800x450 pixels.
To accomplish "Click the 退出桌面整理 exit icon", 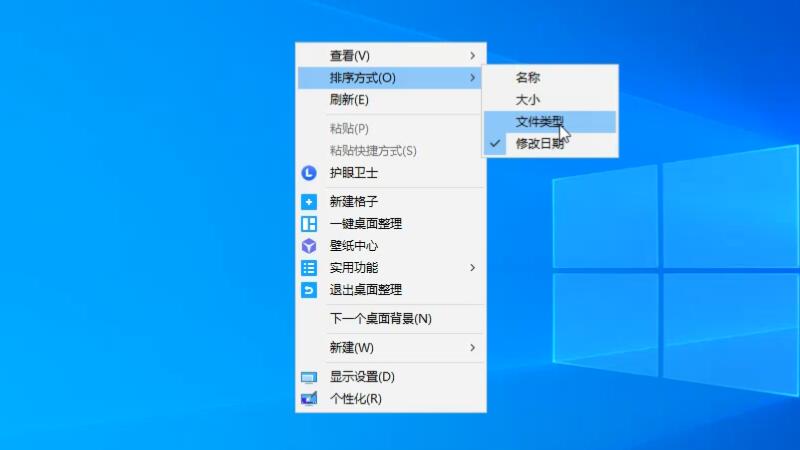I will pyautogui.click(x=309, y=290).
